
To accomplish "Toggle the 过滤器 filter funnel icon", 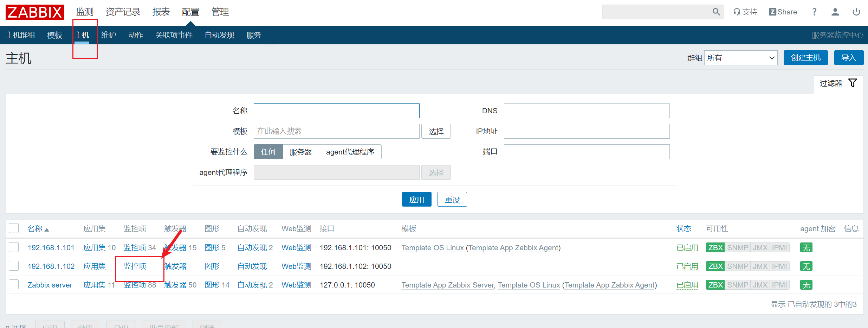I will [x=853, y=83].
